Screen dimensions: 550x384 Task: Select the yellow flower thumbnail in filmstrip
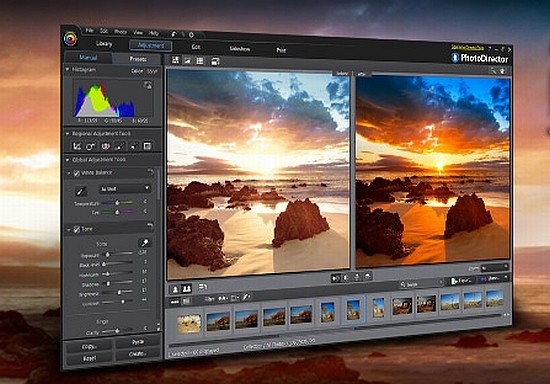coord(189,324)
